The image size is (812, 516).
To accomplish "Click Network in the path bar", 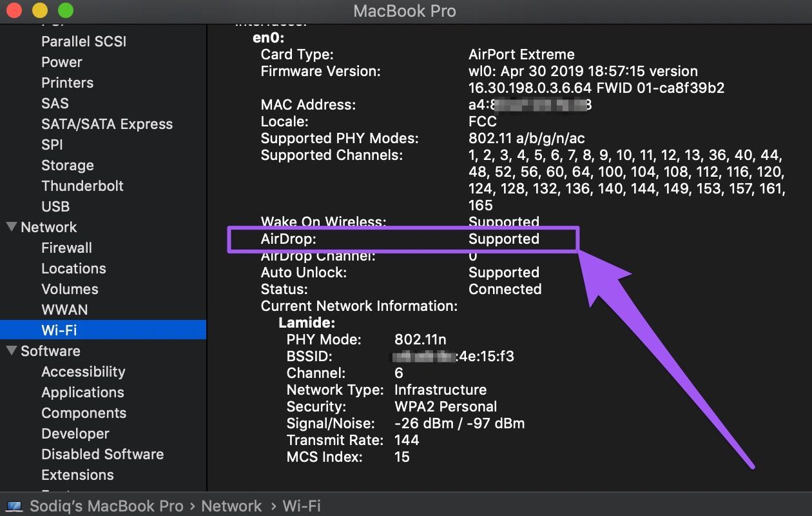I will [x=232, y=506].
